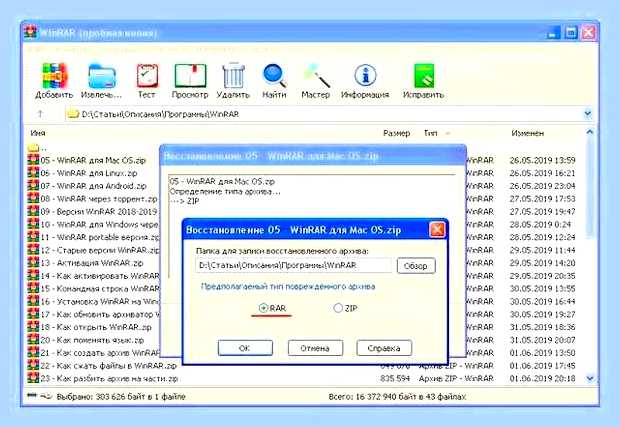Image resolution: width=620 pixels, height=427 pixels.
Task: Click archive icon of '23 - Как разбить архив на части.zip'
Action: [x=33, y=378]
